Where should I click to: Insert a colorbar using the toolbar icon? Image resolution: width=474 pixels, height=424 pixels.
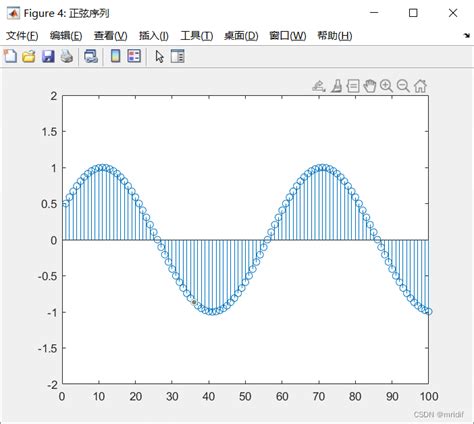tap(115, 56)
